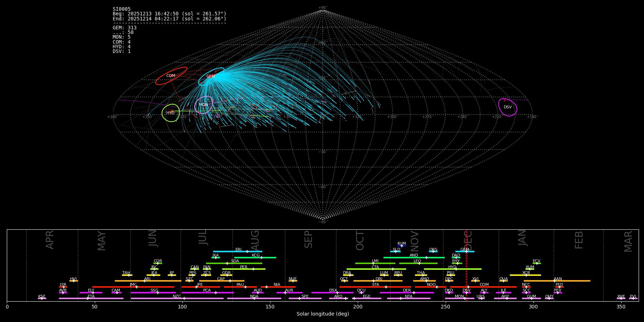
Task: Click the green HYD radiant circle on sky map
Action: point(171,113)
